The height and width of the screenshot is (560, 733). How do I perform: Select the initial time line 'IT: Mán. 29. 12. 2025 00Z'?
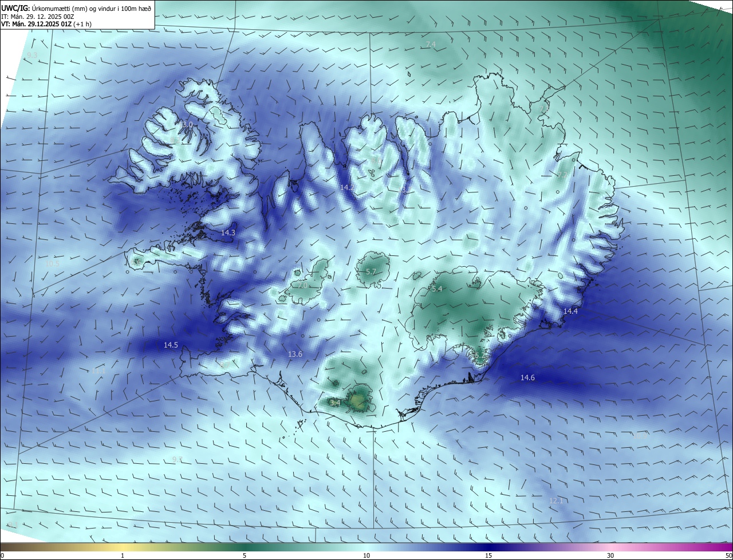tap(39, 17)
